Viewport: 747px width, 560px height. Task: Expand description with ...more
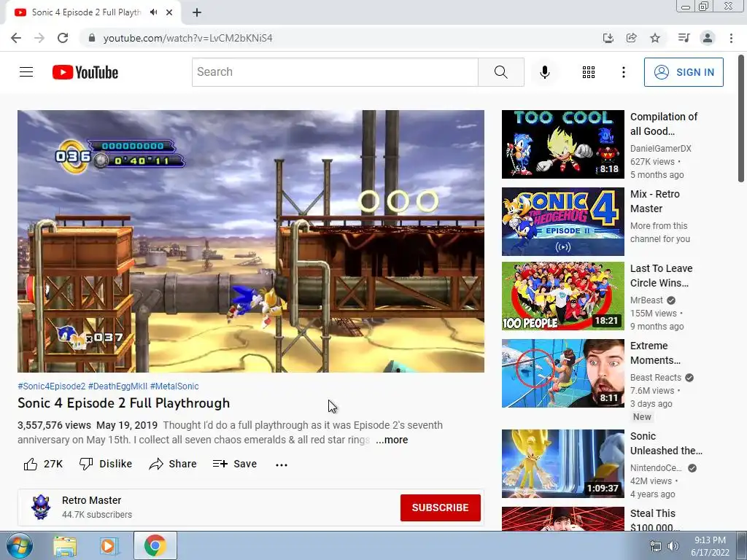point(392,440)
